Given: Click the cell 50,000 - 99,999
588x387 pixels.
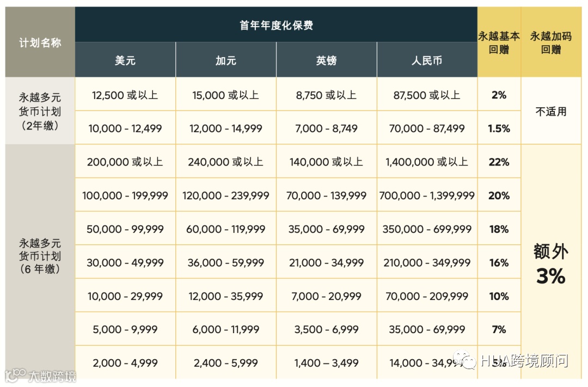Looking at the screenshot, I should tap(125, 229).
